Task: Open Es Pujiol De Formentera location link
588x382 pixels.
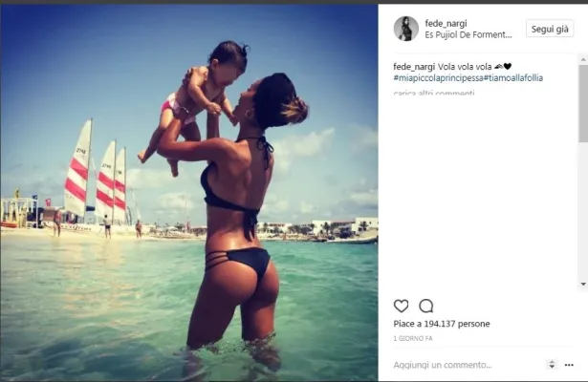Action: tap(468, 34)
